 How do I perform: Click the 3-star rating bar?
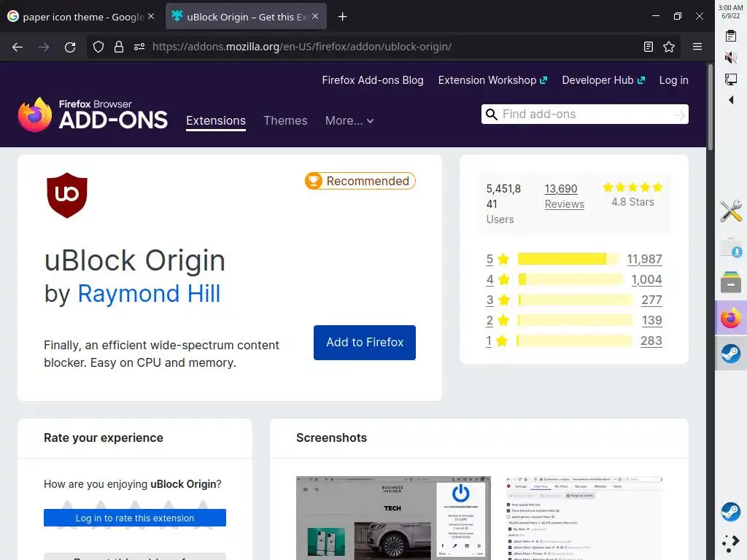(575, 300)
